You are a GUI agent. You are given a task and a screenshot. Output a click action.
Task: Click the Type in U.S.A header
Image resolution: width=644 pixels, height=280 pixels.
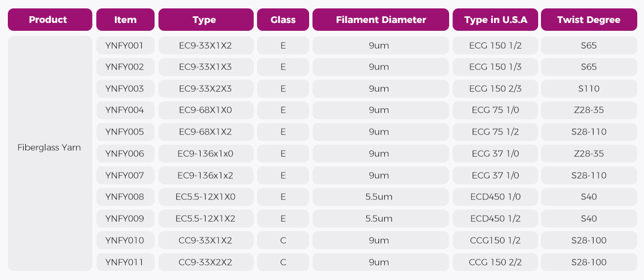coord(495,20)
